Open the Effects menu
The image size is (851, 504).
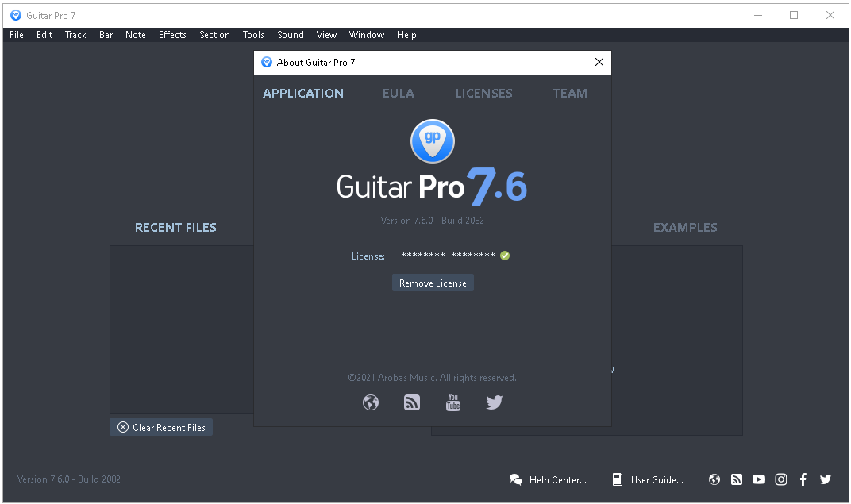pos(172,35)
